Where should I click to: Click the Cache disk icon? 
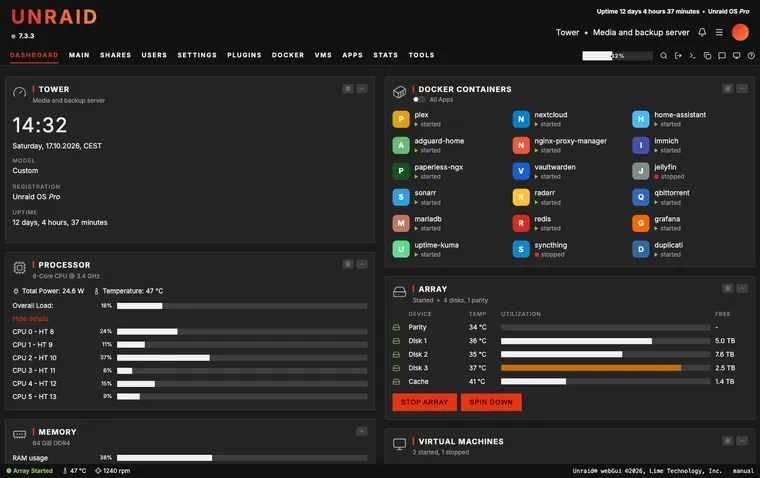point(396,382)
